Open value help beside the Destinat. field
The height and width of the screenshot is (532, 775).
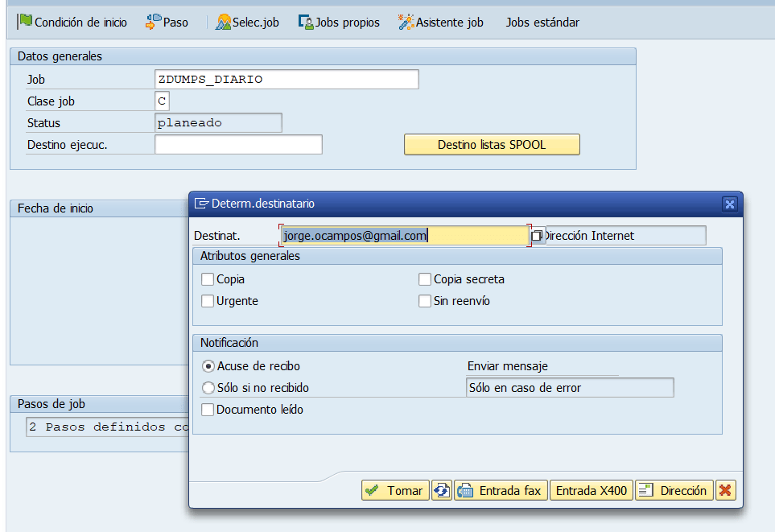point(537,236)
